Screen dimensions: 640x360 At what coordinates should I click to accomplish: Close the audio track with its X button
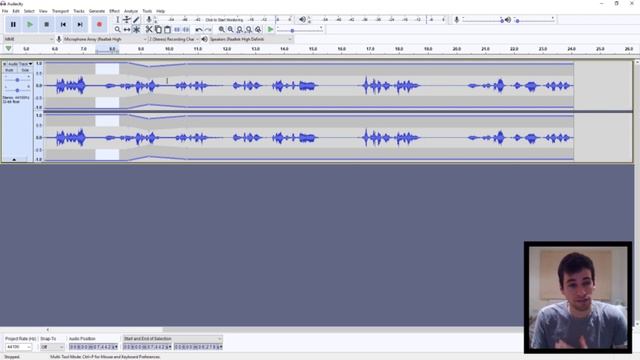(4, 64)
